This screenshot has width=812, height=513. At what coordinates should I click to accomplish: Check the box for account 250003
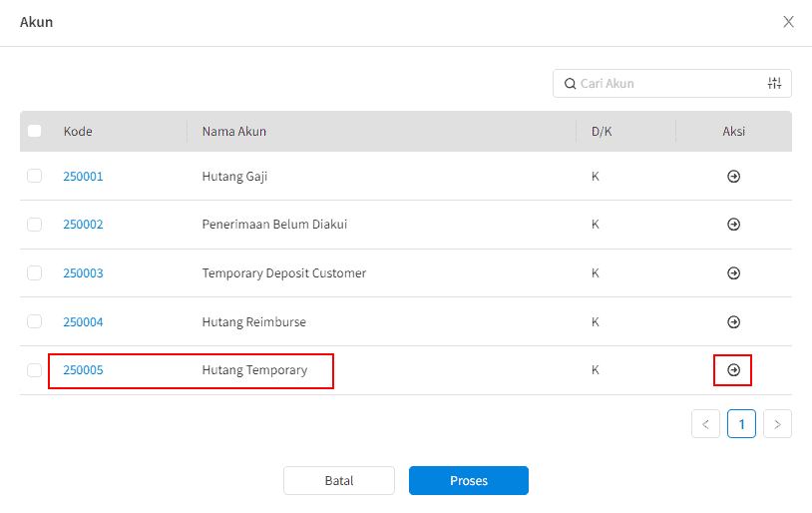tap(34, 272)
